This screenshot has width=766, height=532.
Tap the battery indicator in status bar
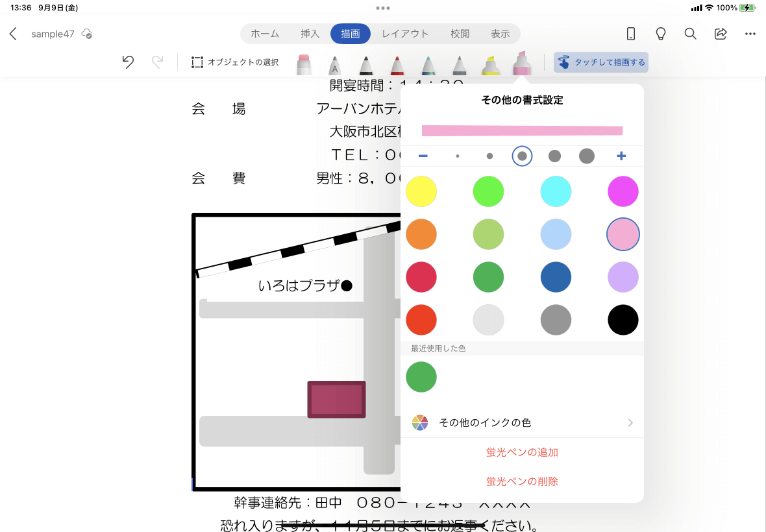[x=747, y=8]
